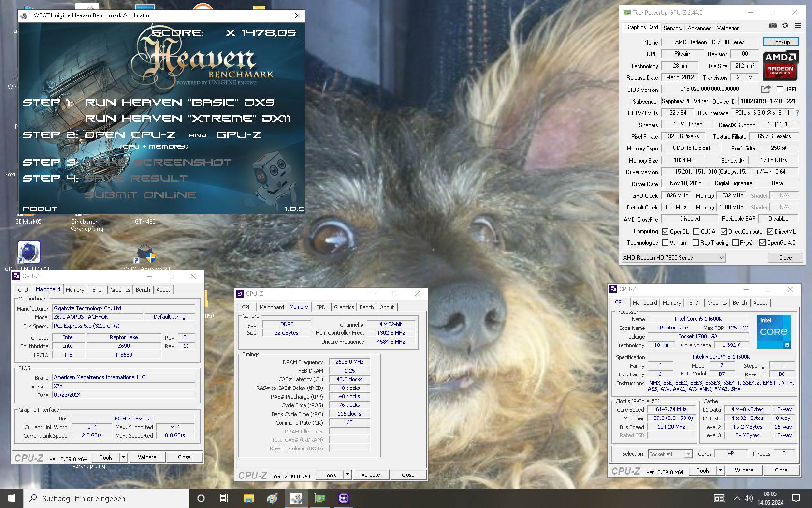This screenshot has width=812, height=508.
Task: Open notification center icon
Action: (x=796, y=498)
